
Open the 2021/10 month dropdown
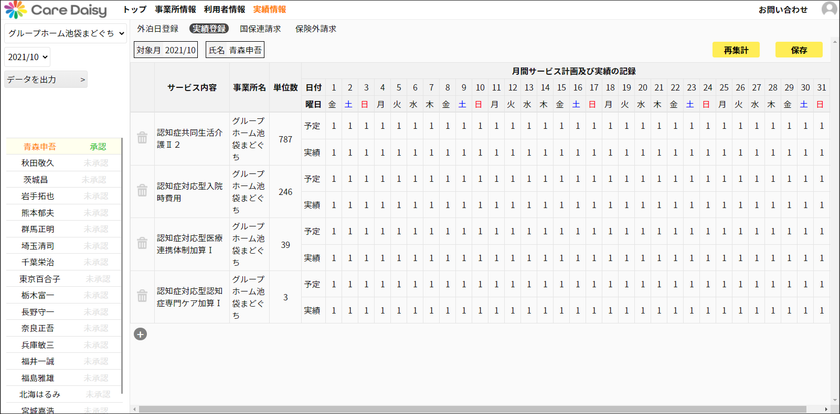point(27,57)
